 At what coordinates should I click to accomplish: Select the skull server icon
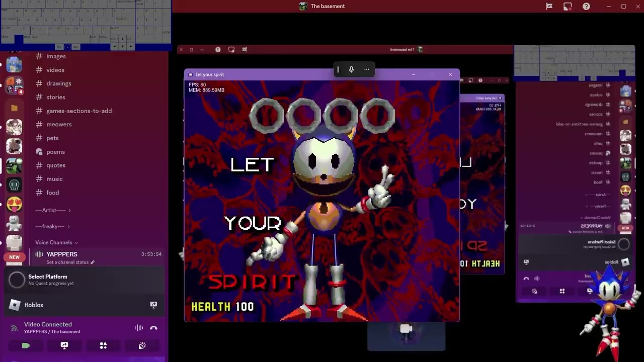click(14, 185)
